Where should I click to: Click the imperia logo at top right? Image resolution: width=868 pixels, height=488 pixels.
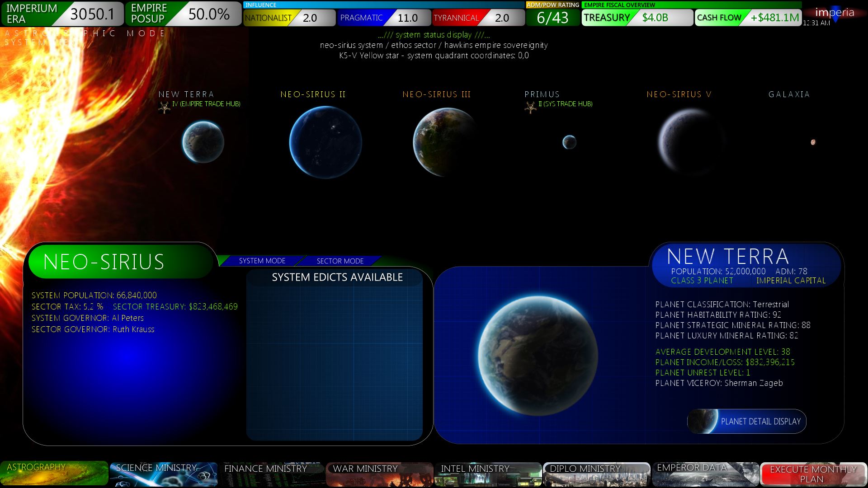(x=835, y=13)
